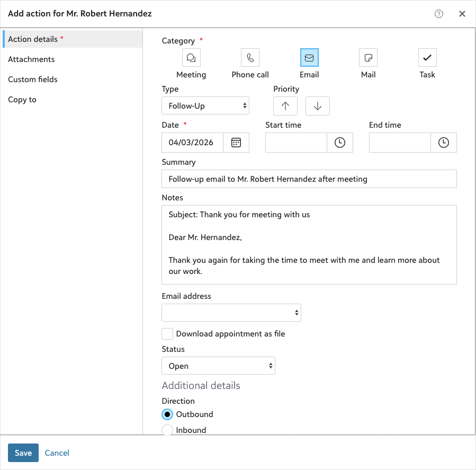Open the date calendar picker
476x470 pixels.
(236, 143)
